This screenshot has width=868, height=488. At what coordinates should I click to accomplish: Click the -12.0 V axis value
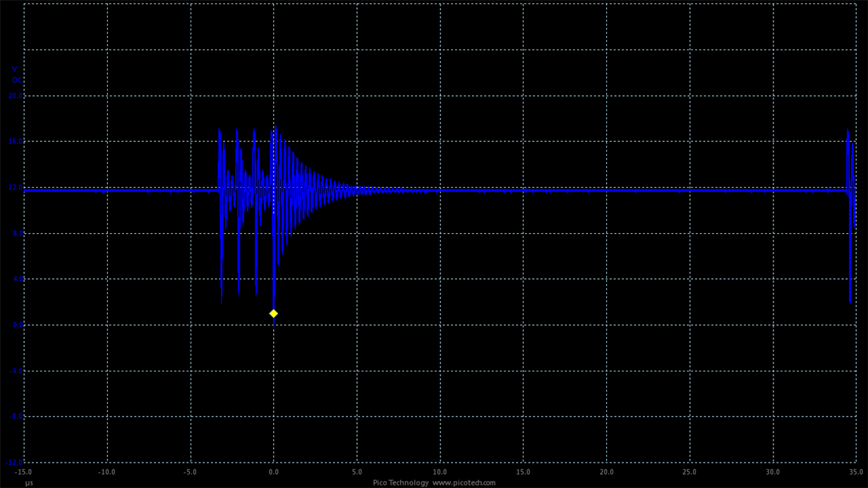tap(13, 463)
